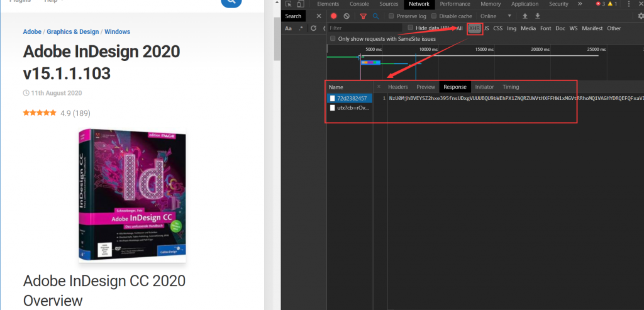Viewport: 644px width, 310px height.
Task: Click the five-star rating on webpage
Action: point(40,113)
